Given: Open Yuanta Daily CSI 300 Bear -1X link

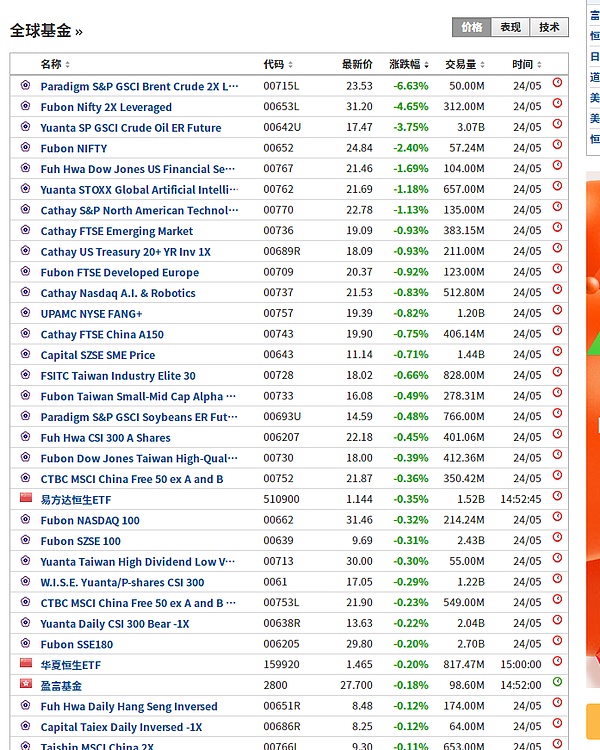Looking at the screenshot, I should click(115, 623).
